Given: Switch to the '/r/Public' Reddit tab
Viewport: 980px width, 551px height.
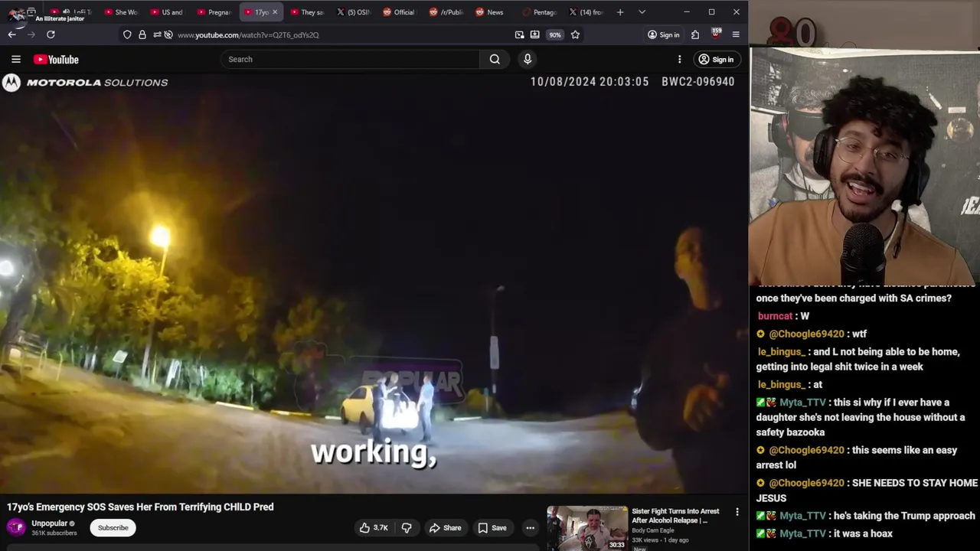Looking at the screenshot, I should click(x=446, y=12).
